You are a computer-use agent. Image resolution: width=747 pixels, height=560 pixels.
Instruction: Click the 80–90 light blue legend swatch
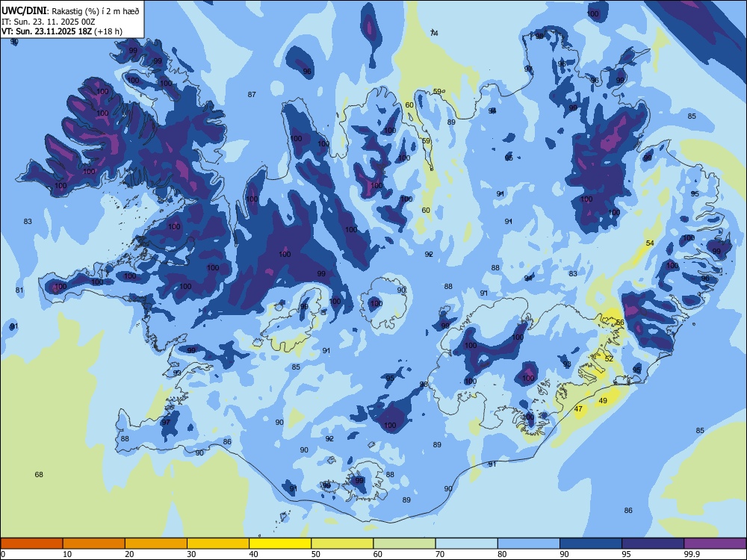(529, 544)
